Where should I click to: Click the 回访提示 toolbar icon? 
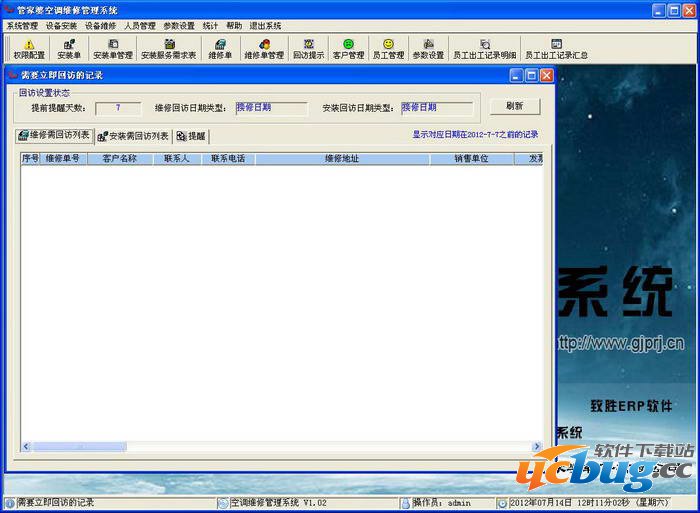(x=308, y=49)
